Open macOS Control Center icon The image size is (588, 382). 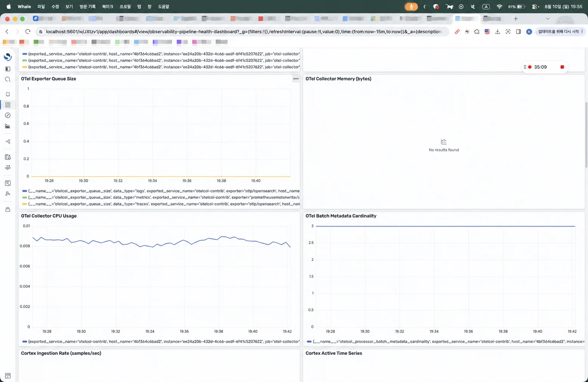535,6
